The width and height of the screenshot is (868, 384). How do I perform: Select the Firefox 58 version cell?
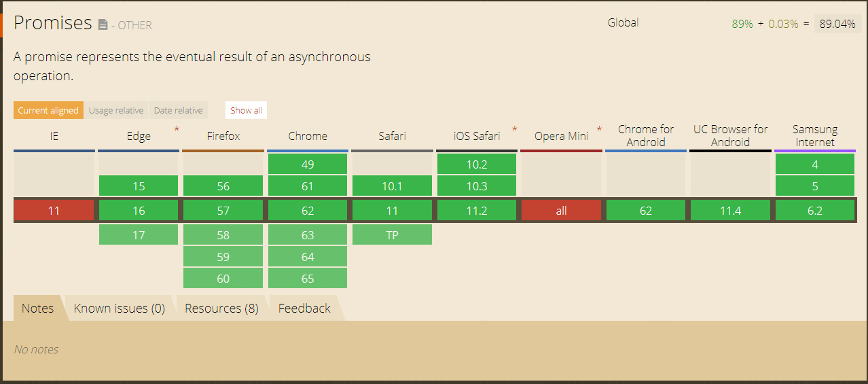223,235
